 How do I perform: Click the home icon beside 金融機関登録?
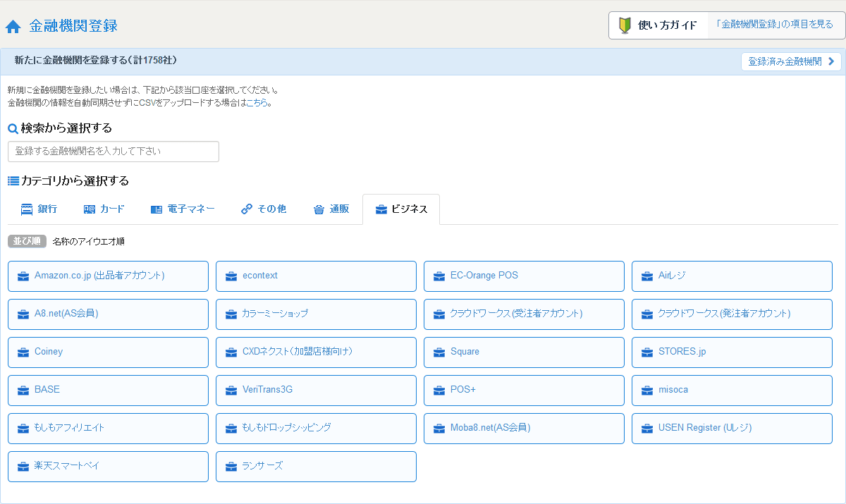click(13, 27)
